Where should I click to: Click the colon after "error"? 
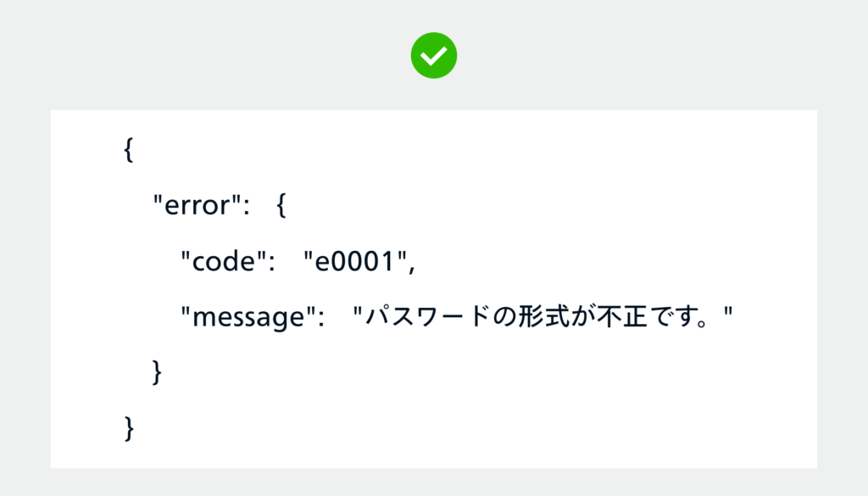(x=246, y=206)
